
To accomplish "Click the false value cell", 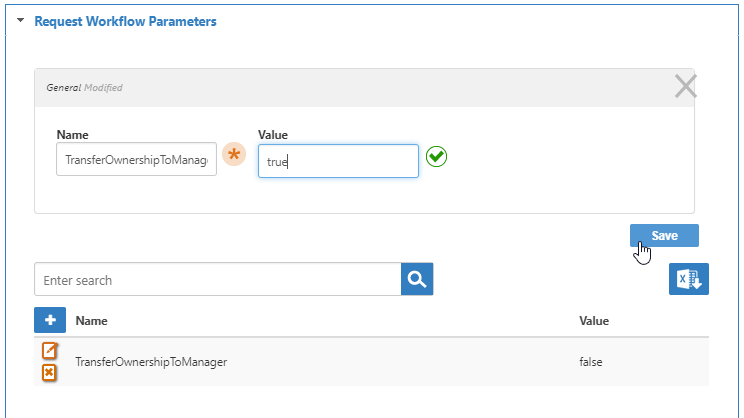I will tap(591, 362).
